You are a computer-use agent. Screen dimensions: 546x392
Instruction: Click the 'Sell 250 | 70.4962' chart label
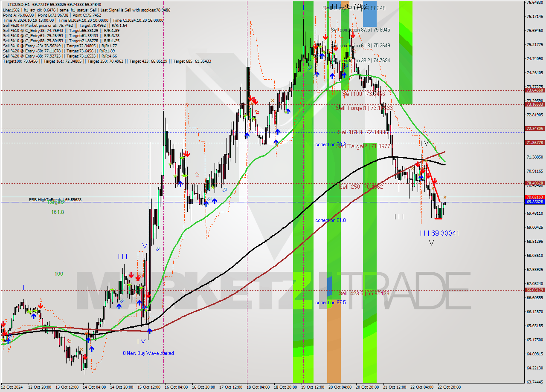(x=361, y=187)
